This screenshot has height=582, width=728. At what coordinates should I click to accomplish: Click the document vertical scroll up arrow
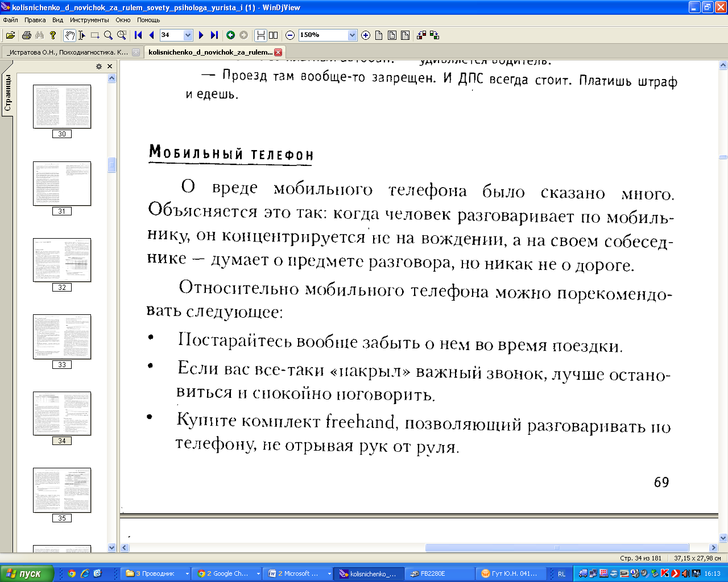pyautogui.click(x=723, y=65)
